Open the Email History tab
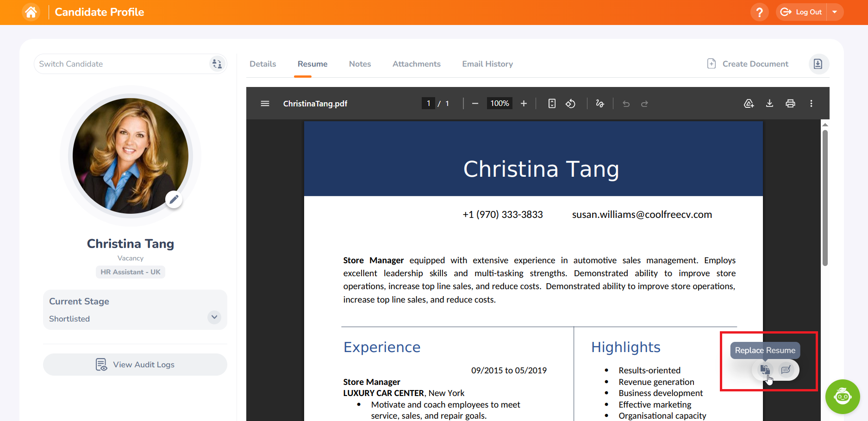 tap(487, 64)
